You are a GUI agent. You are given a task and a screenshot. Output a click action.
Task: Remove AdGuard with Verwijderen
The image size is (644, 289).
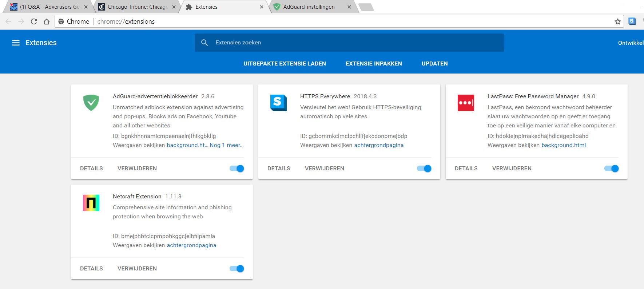[137, 169]
